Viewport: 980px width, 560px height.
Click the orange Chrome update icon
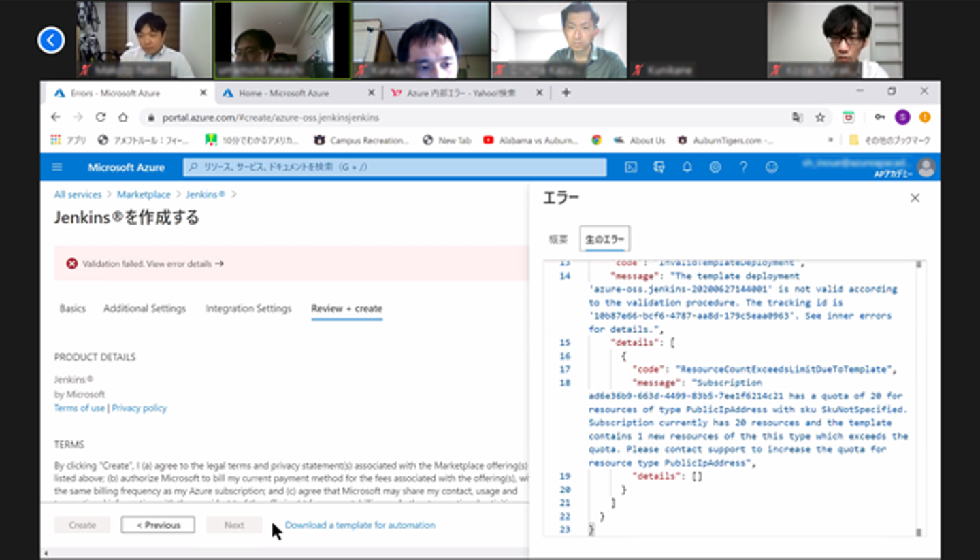click(924, 118)
